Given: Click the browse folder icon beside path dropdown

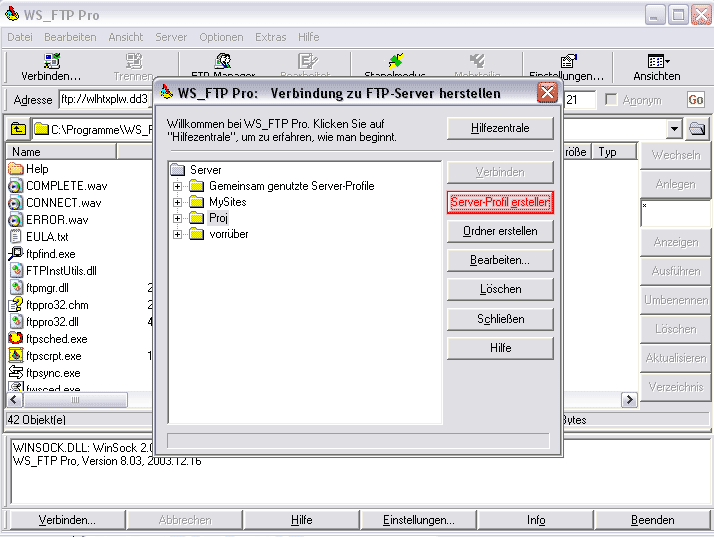Looking at the screenshot, I should tap(697, 129).
